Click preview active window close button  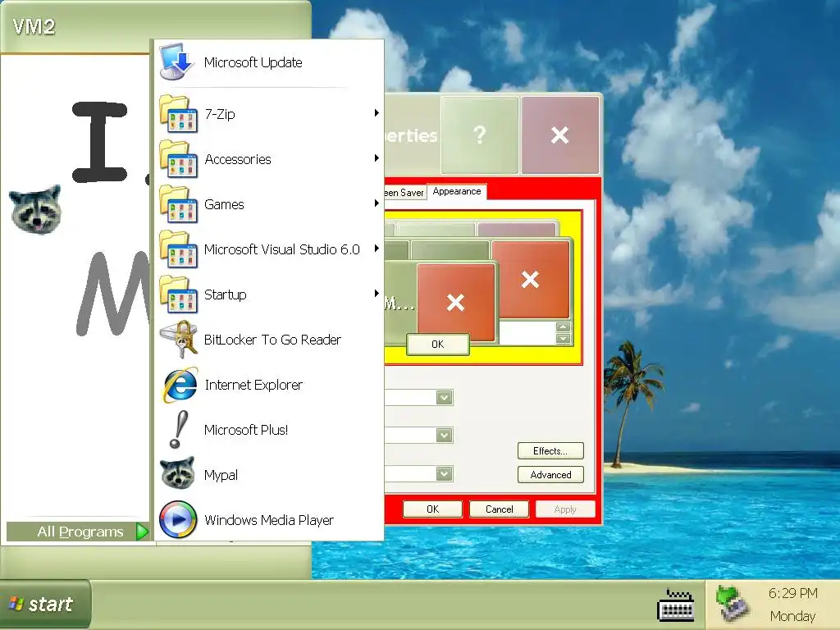pyautogui.click(x=531, y=279)
